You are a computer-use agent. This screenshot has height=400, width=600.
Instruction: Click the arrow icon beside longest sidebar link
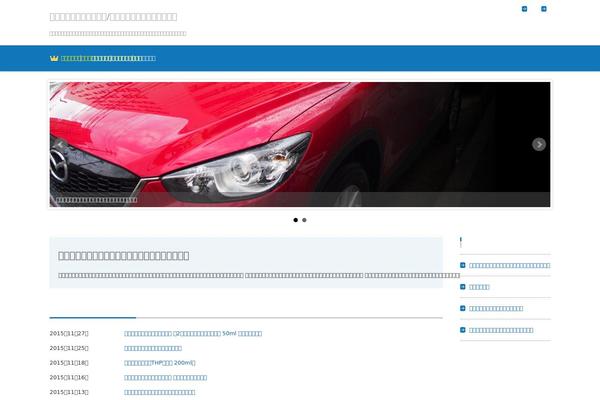pos(463,265)
